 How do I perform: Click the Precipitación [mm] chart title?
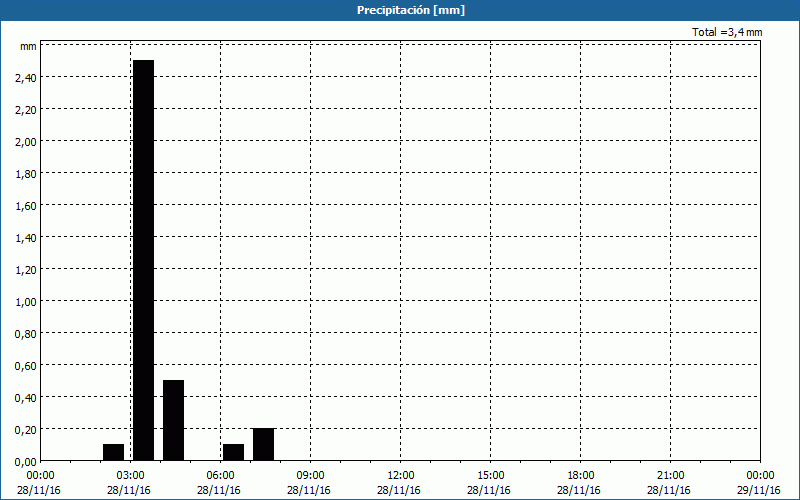(x=411, y=10)
